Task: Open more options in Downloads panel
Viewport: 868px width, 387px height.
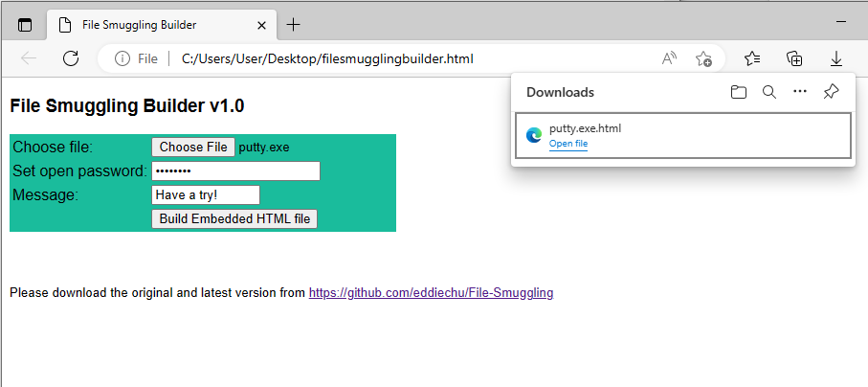Action: coord(800,92)
